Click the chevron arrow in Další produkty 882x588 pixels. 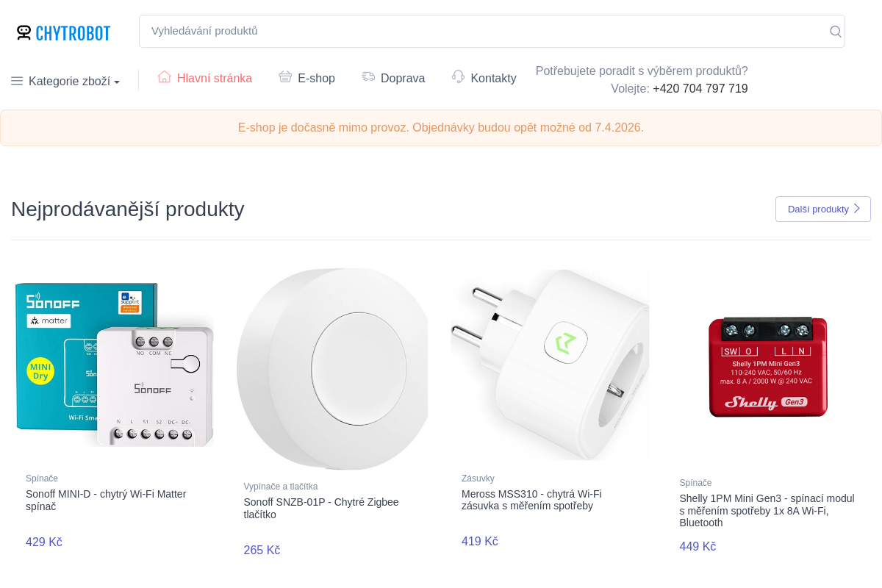(x=857, y=209)
